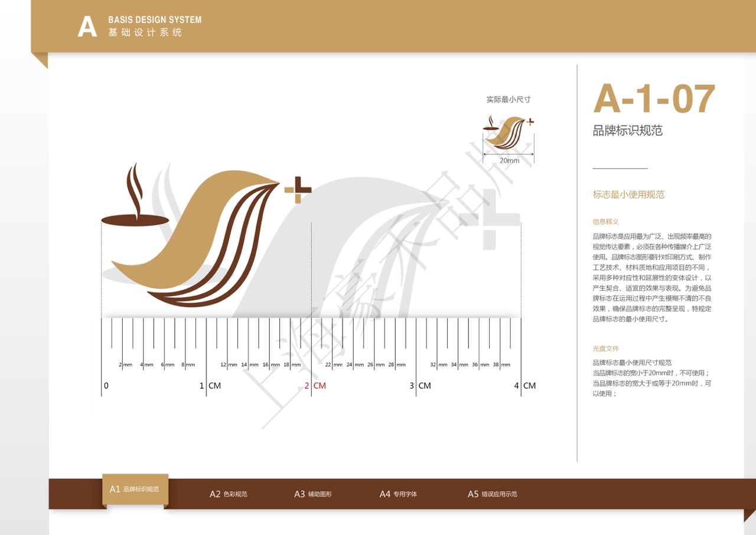The image size is (756, 535).
Task: Click the small plus sign on mini logo
Action: click(x=530, y=122)
